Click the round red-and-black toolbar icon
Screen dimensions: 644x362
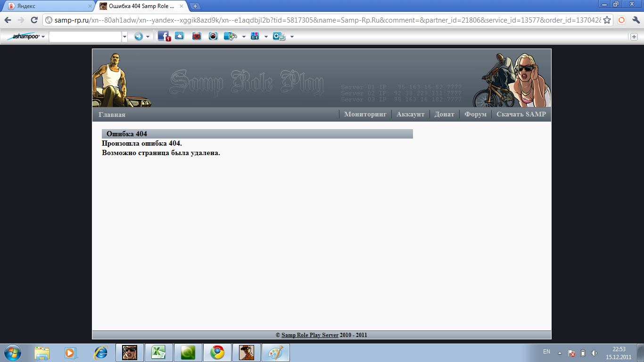coord(213,36)
